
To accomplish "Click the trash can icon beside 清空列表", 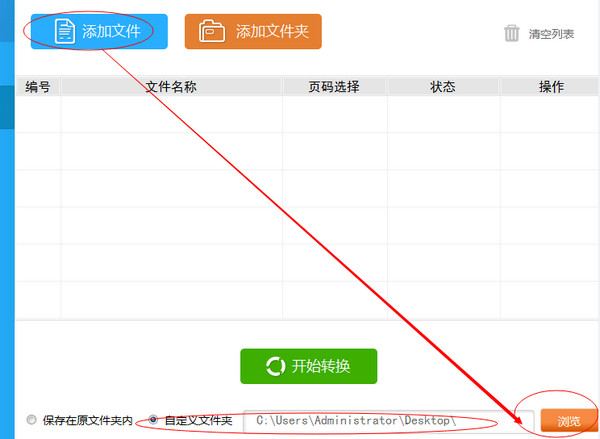I will 512,34.
